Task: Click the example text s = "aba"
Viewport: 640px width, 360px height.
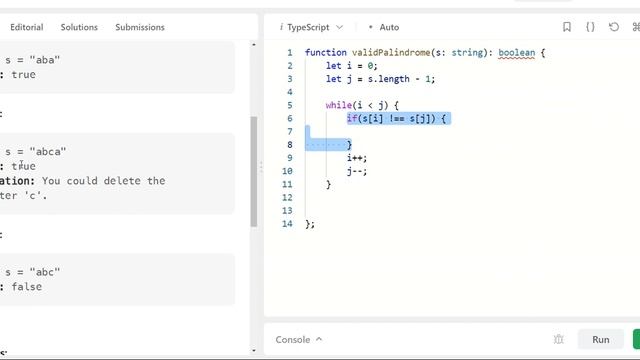Action: tap(33, 60)
